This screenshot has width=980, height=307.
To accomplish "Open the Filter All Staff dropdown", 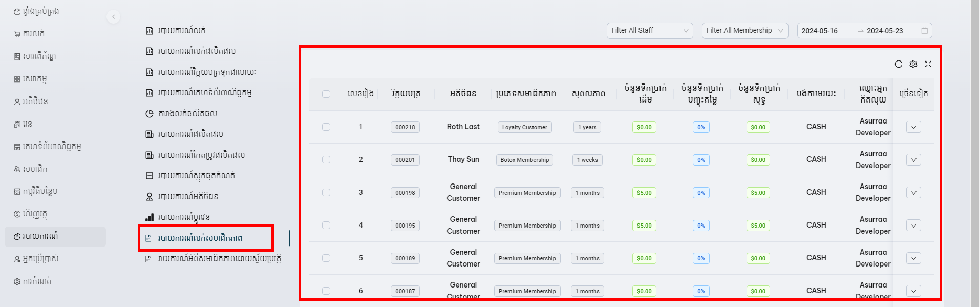I will click(649, 31).
